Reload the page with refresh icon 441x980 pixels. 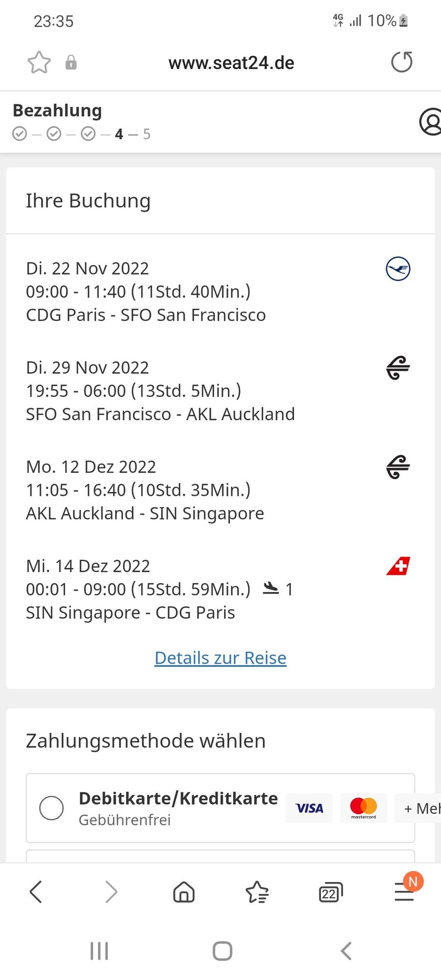(x=402, y=62)
